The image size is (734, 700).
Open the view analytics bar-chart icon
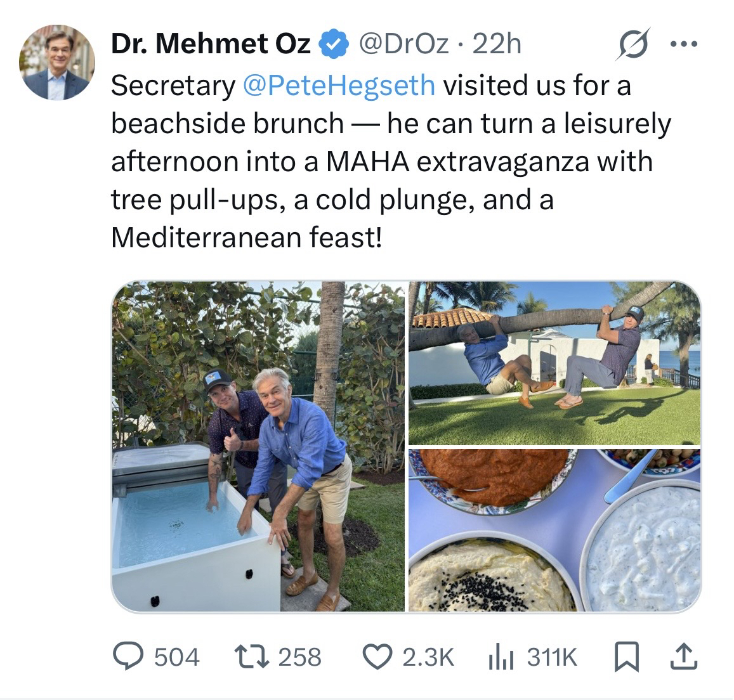[x=499, y=657]
